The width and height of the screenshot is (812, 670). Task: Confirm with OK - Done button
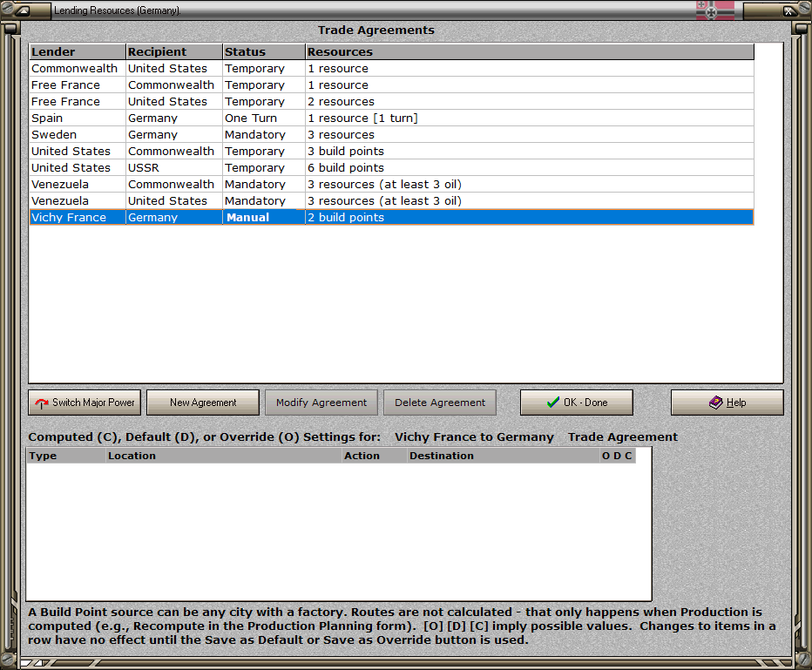click(577, 403)
